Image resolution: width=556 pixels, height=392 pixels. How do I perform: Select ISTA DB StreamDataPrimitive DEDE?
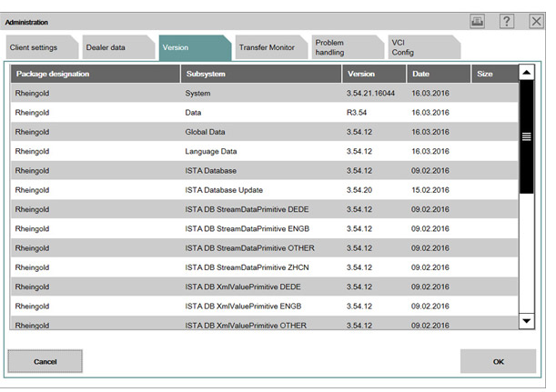coord(247,209)
